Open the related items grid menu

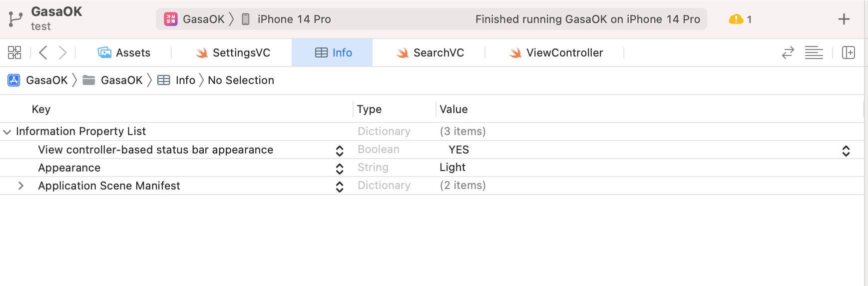click(x=14, y=52)
